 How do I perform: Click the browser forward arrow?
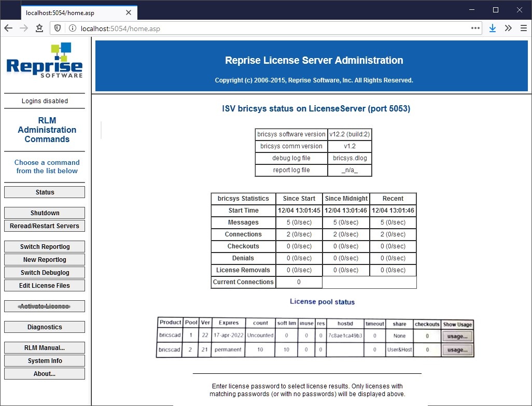(x=24, y=28)
